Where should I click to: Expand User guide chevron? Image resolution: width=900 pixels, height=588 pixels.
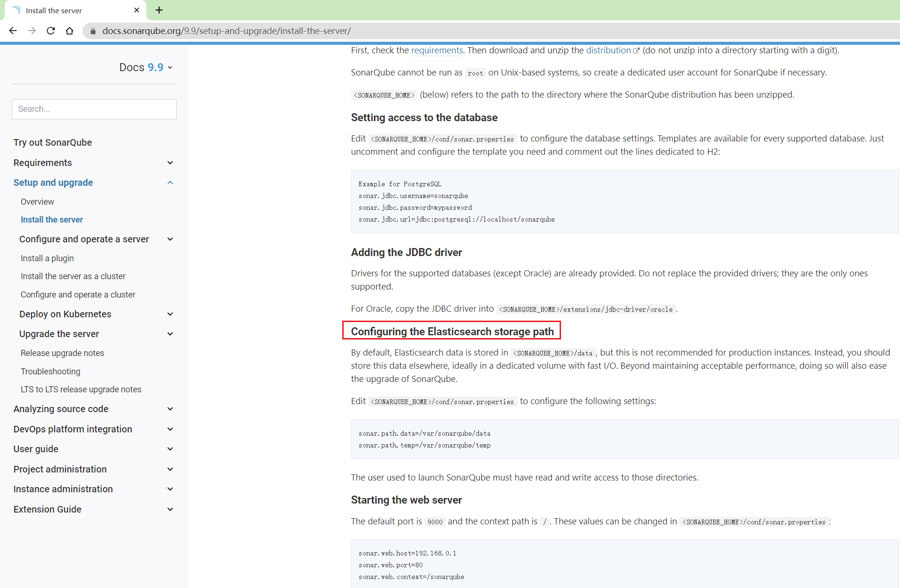[170, 449]
